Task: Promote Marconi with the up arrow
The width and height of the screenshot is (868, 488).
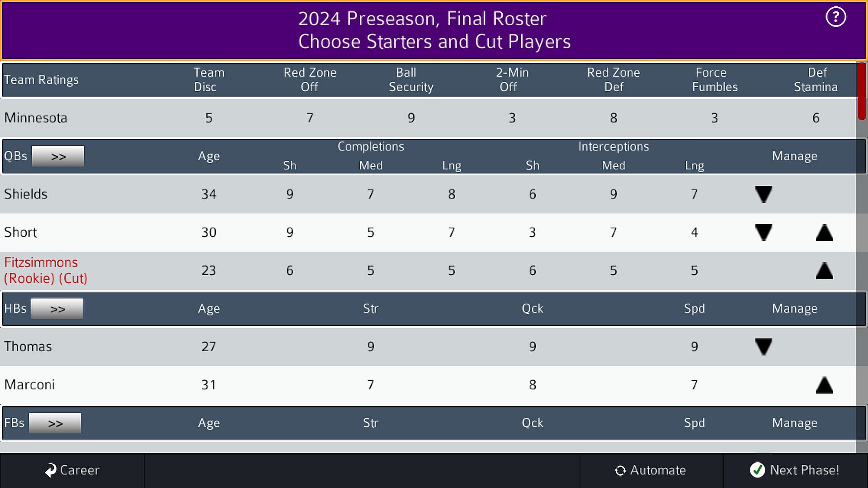Action: (x=824, y=385)
